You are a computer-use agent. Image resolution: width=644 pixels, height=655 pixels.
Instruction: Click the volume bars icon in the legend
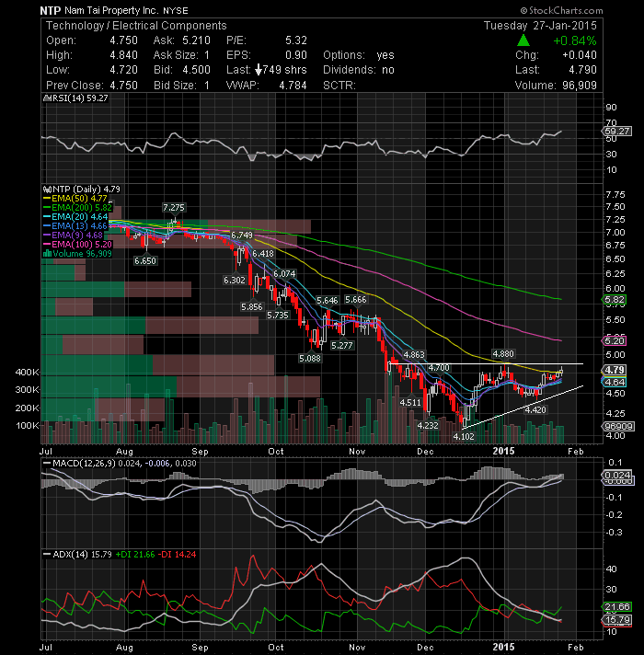point(47,254)
